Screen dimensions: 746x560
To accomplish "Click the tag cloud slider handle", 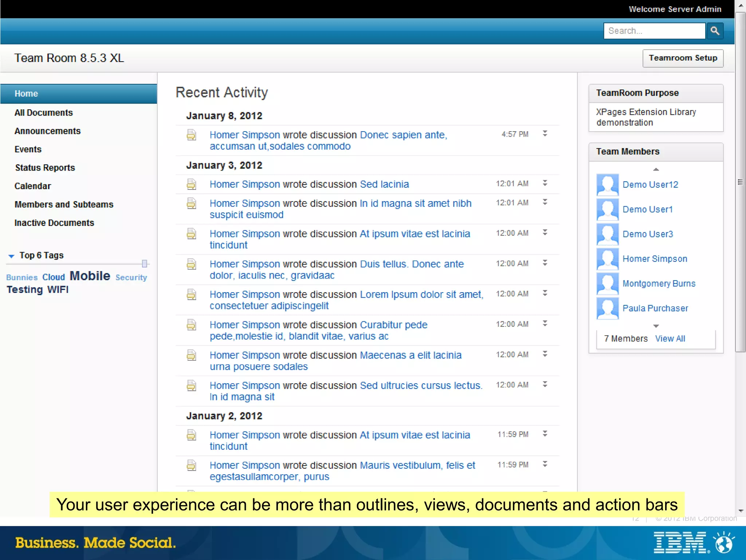I will (x=145, y=263).
